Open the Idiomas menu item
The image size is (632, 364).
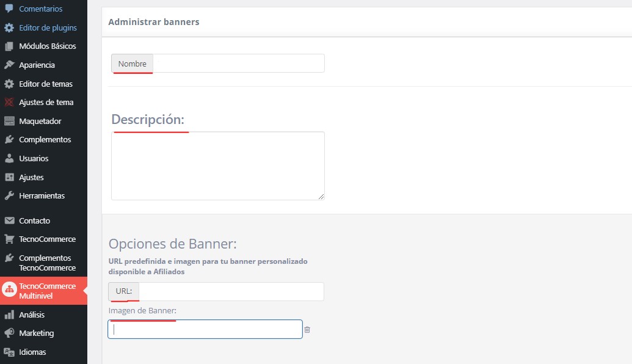pos(32,352)
